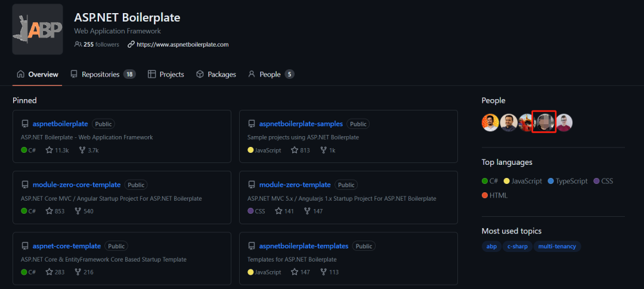644x289 pixels.
Task: Click the star icon showing 283 stars
Action: (x=49, y=272)
